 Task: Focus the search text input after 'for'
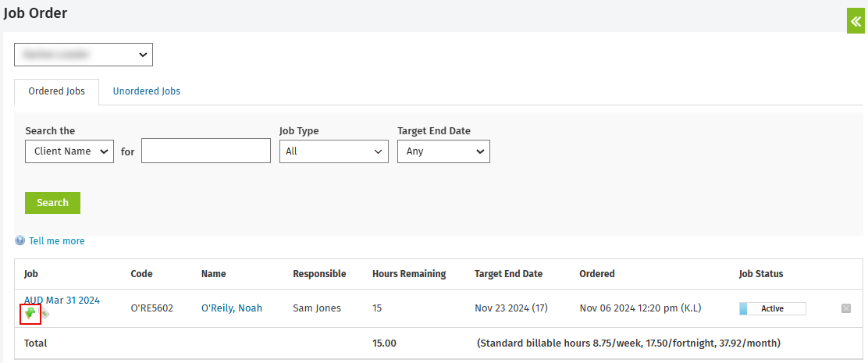206,151
